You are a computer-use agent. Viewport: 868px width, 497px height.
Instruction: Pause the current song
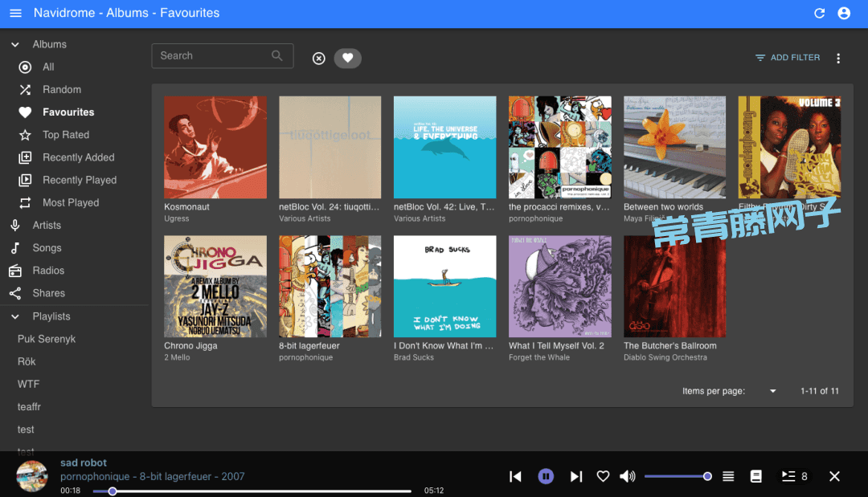[546, 476]
